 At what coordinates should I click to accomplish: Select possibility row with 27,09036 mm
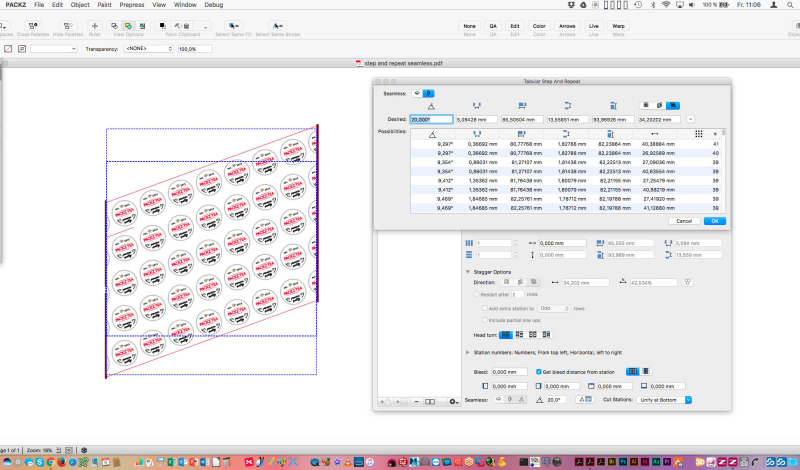567,162
